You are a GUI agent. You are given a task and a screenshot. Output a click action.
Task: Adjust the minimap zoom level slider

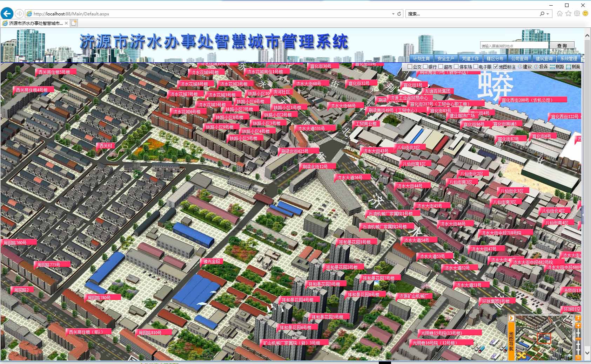[x=578, y=338]
